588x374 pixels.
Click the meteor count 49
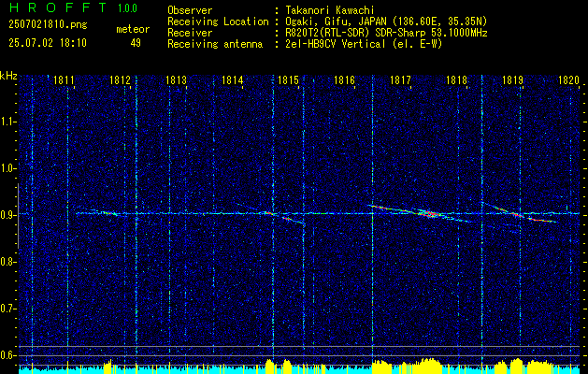tap(136, 43)
